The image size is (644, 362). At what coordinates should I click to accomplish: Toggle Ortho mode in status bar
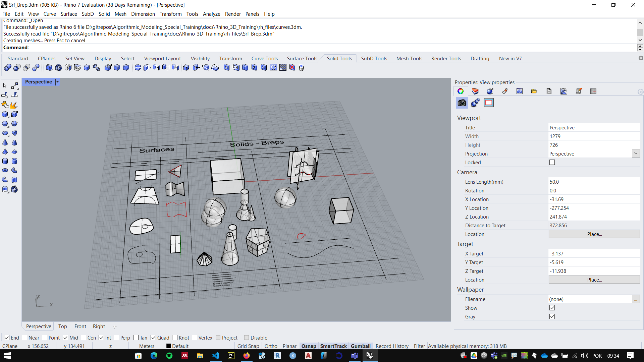(271, 346)
